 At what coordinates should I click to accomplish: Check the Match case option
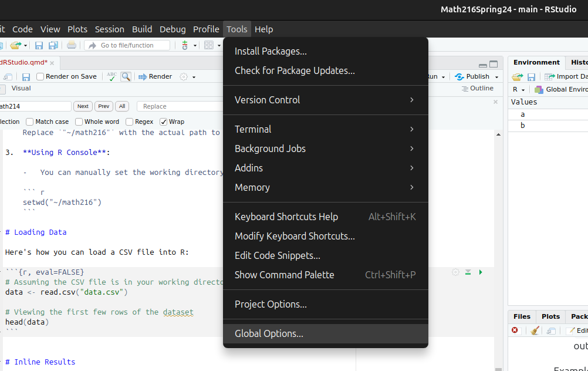click(31, 122)
